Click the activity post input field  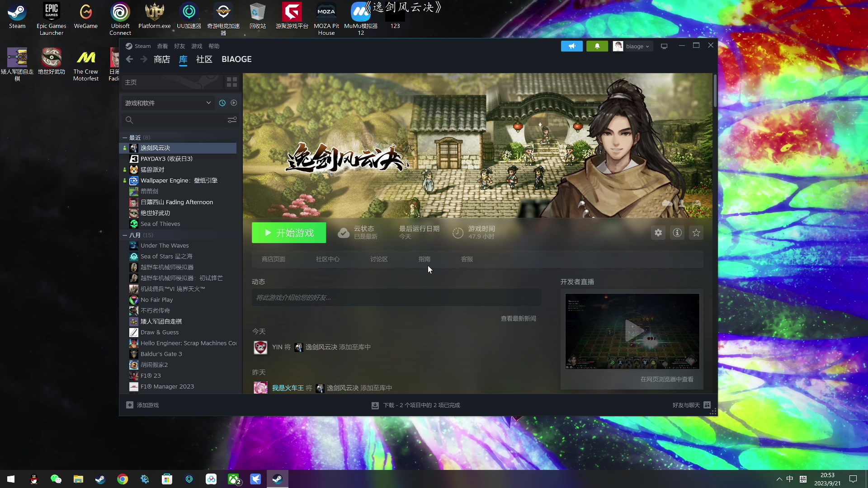point(396,297)
